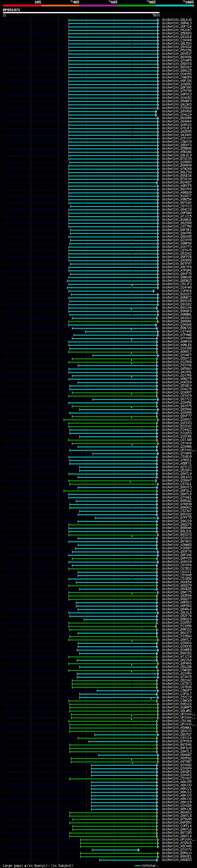197x868 pixels.
Task: Select label UniRef100_P25818
Action: [177, 108]
